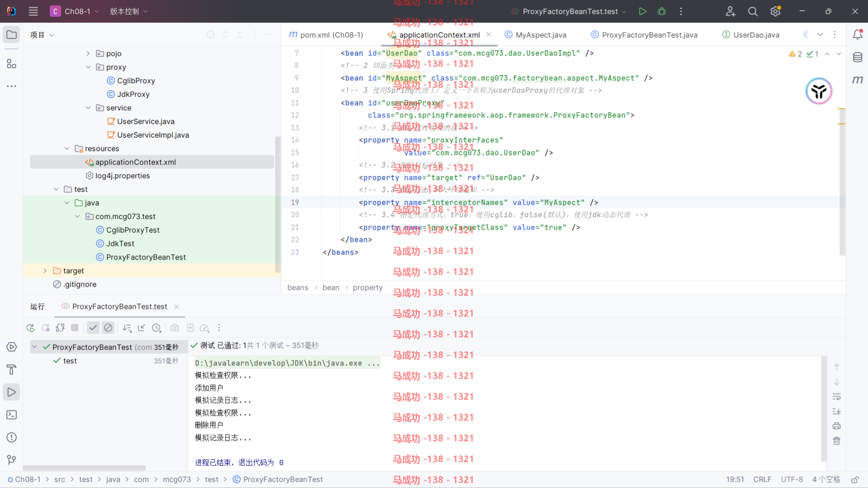Open log4j.properties file
The image size is (868, 488).
pos(118,175)
